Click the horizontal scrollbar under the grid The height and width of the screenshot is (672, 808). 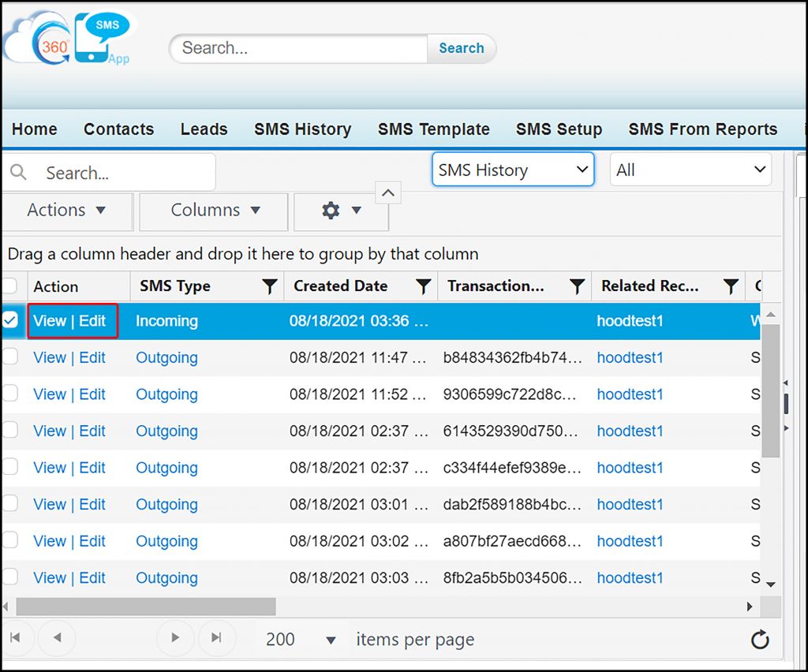click(146, 607)
